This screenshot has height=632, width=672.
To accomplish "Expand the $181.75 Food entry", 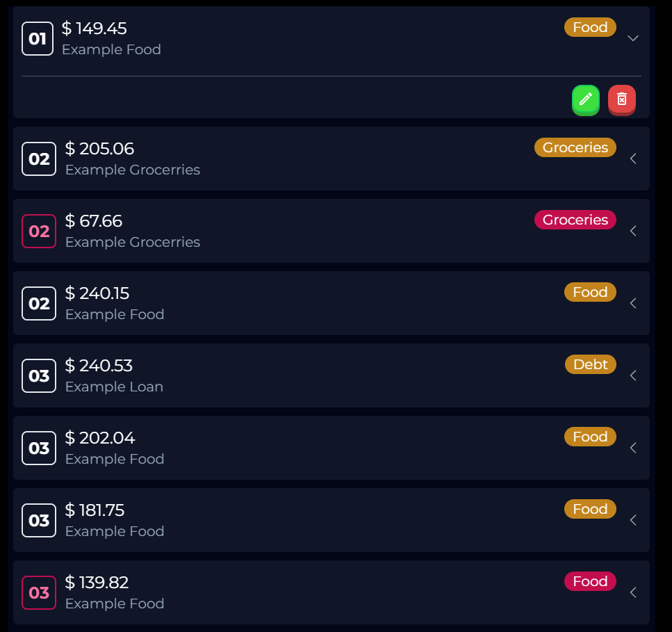I will pos(632,520).
